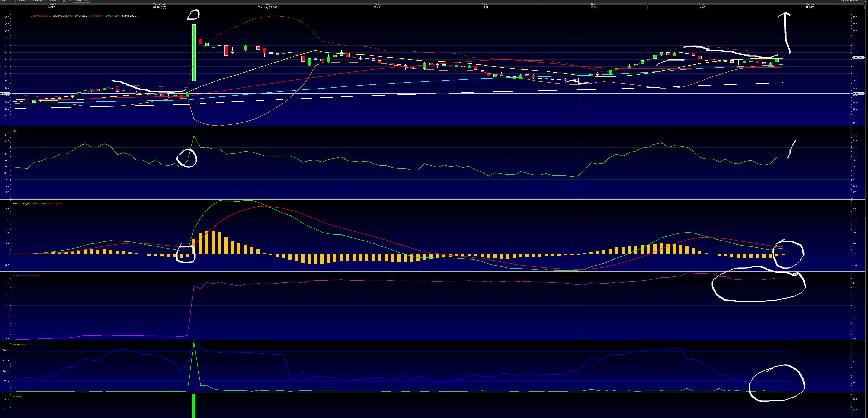Click the Current Price column header

pos(160,4)
